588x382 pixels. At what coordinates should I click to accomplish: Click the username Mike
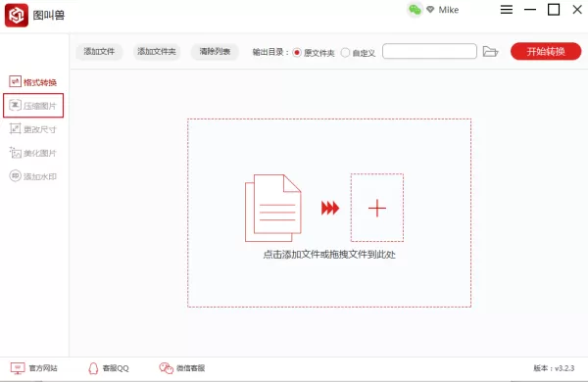point(449,10)
